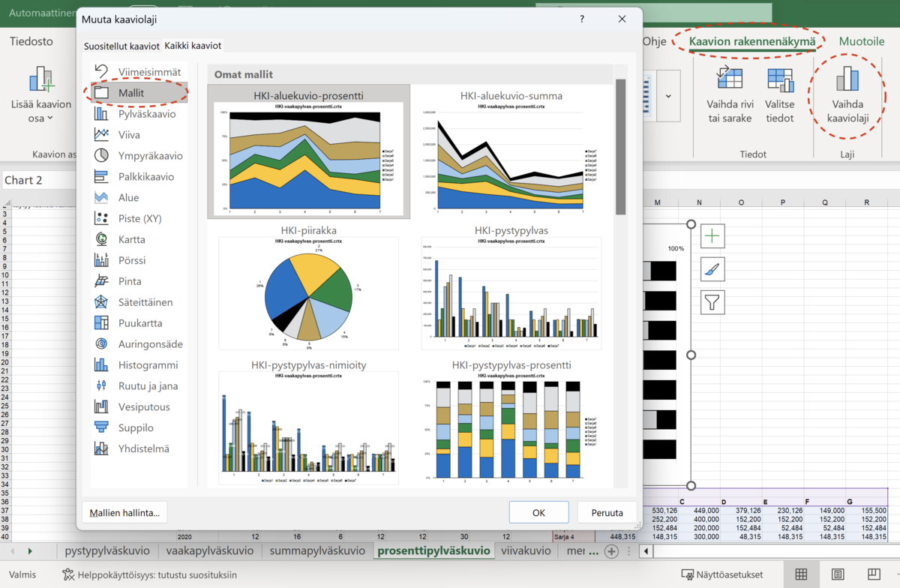
Task: Click the Mallien hallinta button
Action: pyautogui.click(x=124, y=513)
